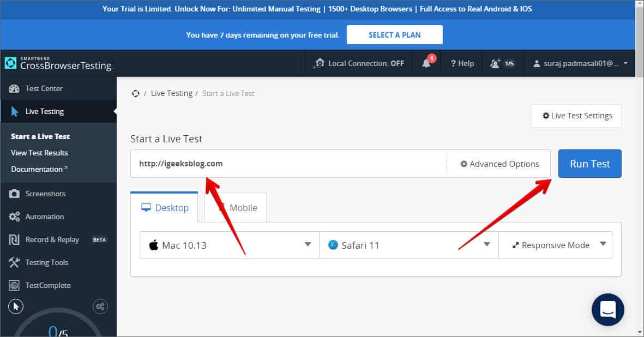Click the Safari compass icon
Image resolution: width=644 pixels, height=337 pixels.
[x=333, y=245]
